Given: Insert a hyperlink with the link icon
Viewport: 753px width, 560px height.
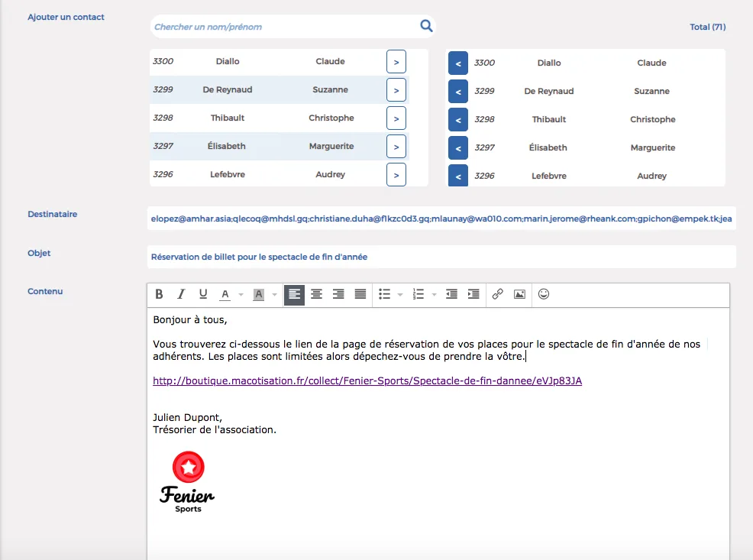Looking at the screenshot, I should [497, 294].
